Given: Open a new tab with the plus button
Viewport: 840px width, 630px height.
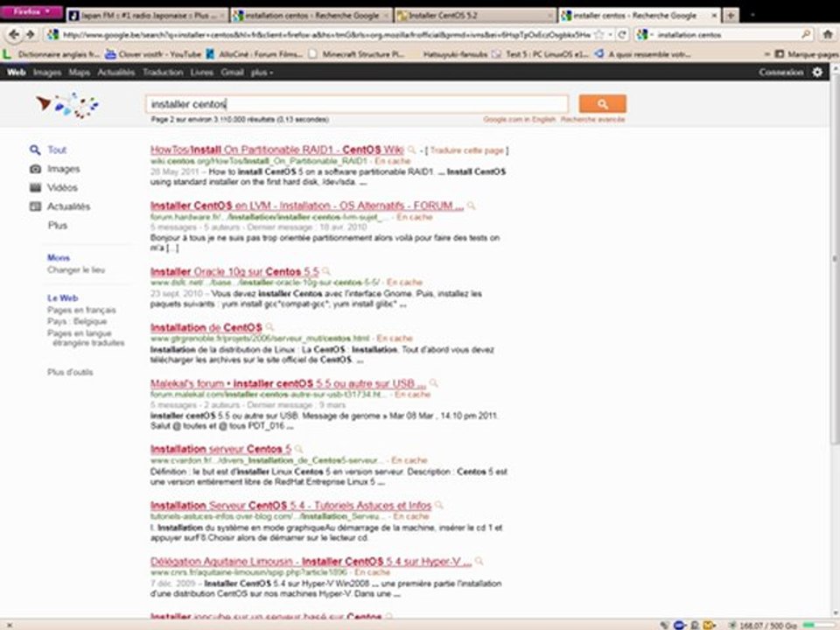Looking at the screenshot, I should [730, 16].
